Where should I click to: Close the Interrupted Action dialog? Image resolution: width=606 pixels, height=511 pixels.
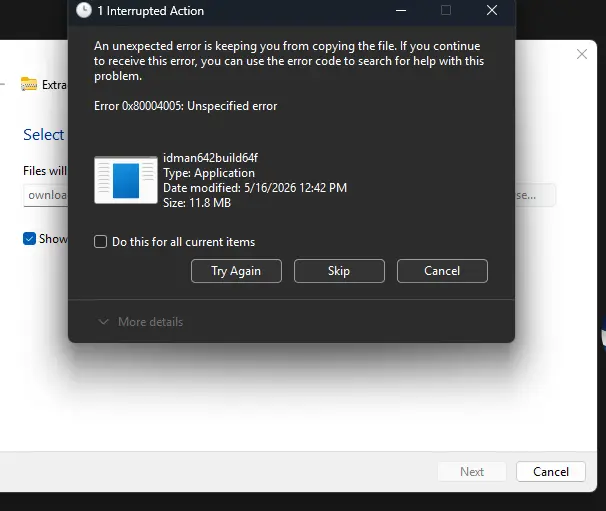[x=492, y=10]
